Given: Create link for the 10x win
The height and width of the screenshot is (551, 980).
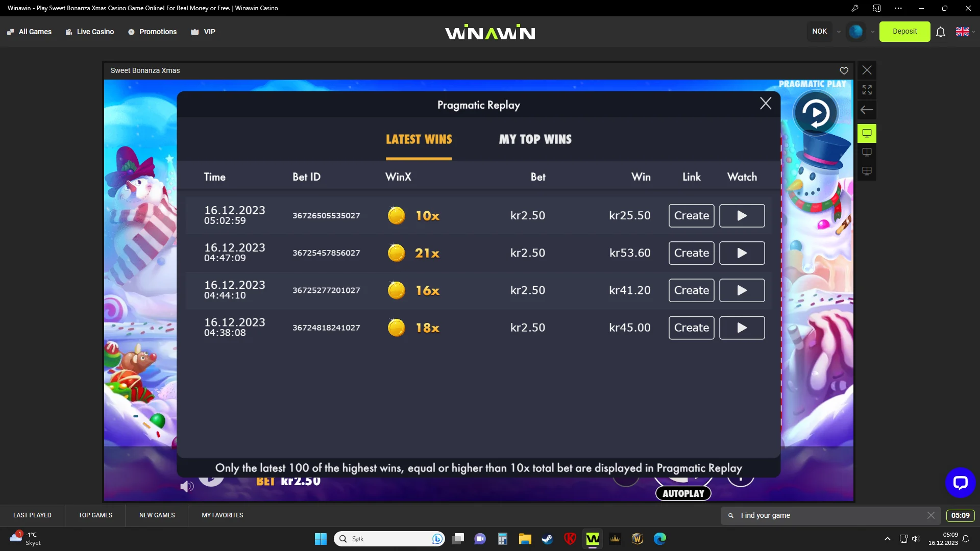Looking at the screenshot, I should (x=692, y=216).
